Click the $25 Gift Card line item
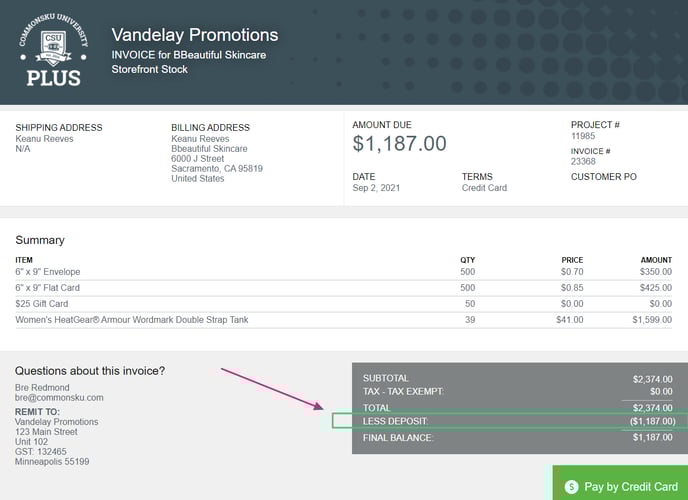The image size is (688, 500). click(x=41, y=304)
